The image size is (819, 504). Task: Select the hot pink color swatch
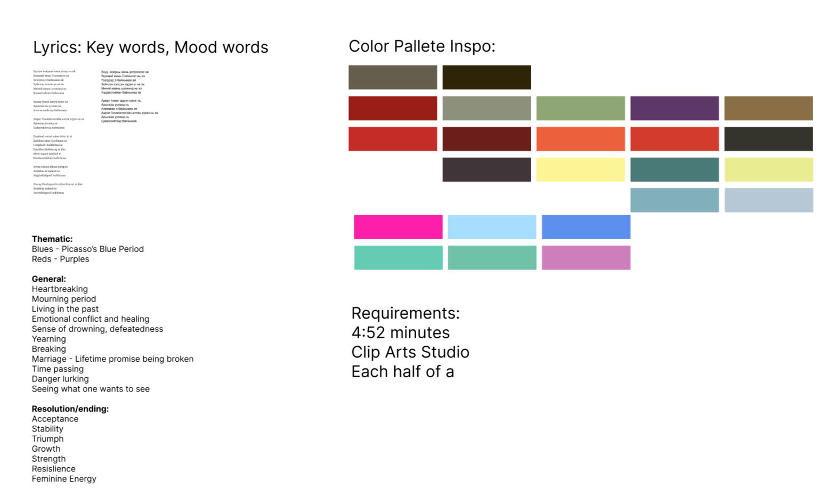click(x=398, y=227)
